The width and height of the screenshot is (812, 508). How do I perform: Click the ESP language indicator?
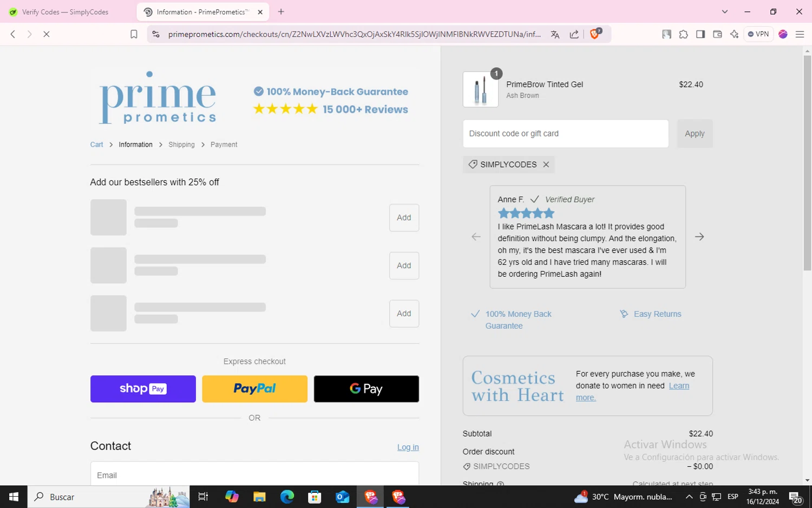tap(733, 497)
